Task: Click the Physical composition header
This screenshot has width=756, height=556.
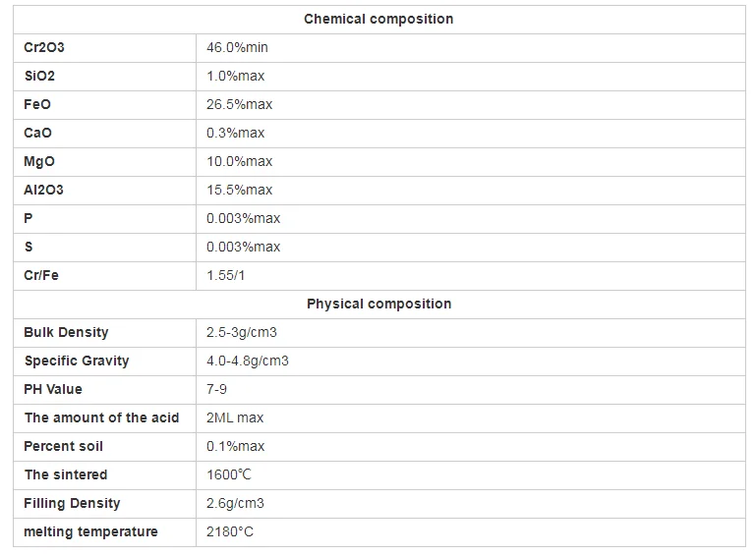Action: [x=378, y=304]
